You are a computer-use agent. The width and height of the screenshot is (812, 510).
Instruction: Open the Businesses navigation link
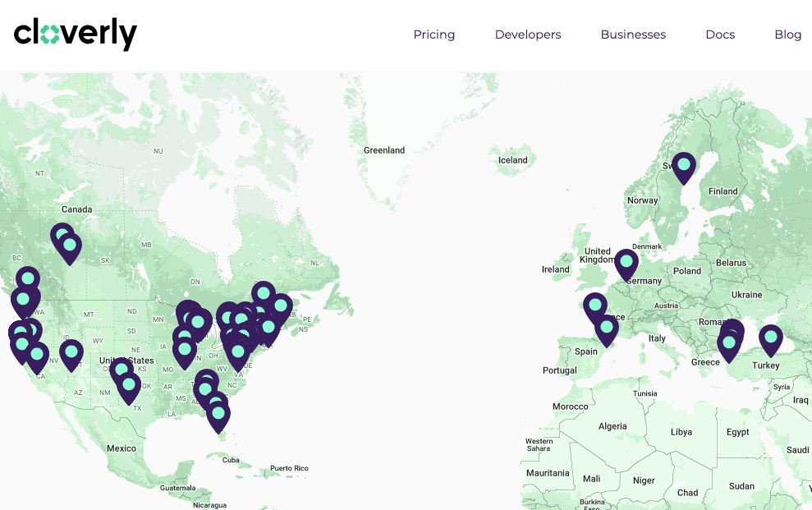coord(633,34)
